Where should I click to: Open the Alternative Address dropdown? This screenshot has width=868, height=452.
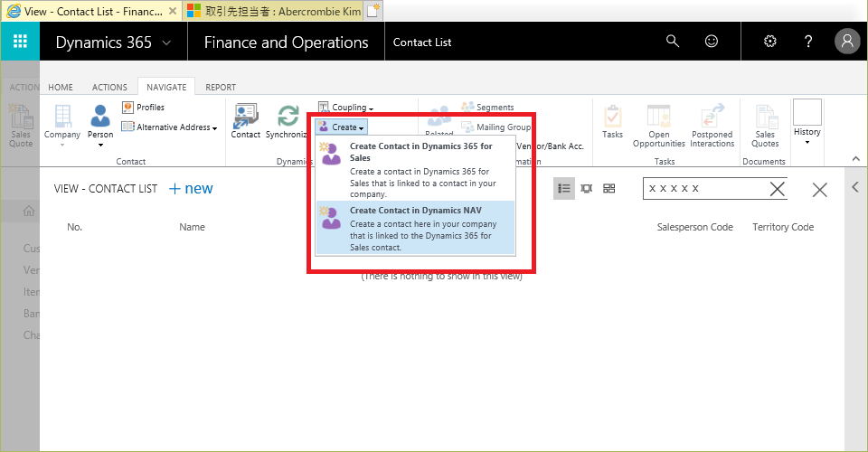[169, 127]
